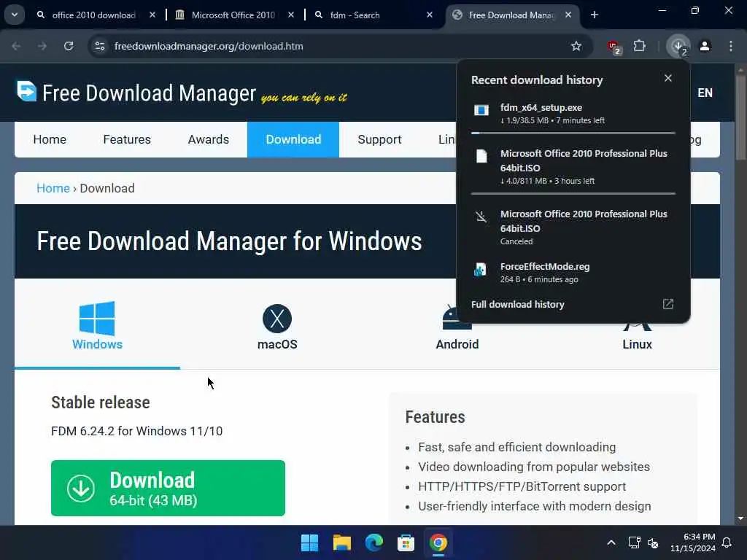Screen dimensions: 747x560
Task: Open the Windows Start menu
Action: (309, 542)
